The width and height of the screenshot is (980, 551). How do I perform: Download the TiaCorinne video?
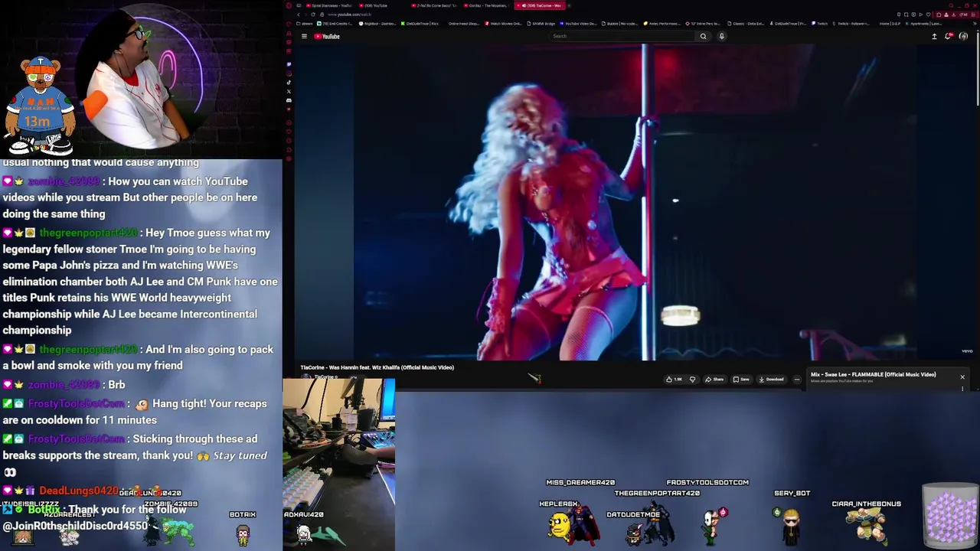click(x=770, y=379)
